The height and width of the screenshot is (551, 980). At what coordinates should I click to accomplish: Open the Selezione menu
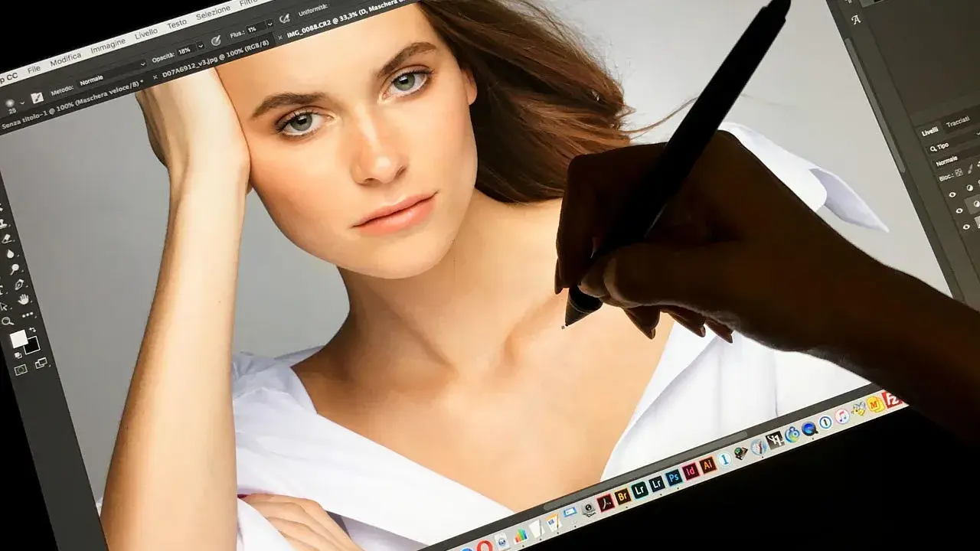click(x=213, y=13)
